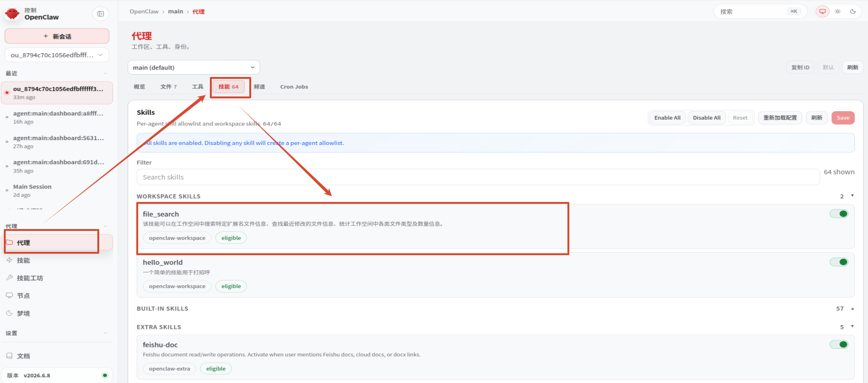Open the session from 27h ago
The height and width of the screenshot is (383, 868).
57,142
